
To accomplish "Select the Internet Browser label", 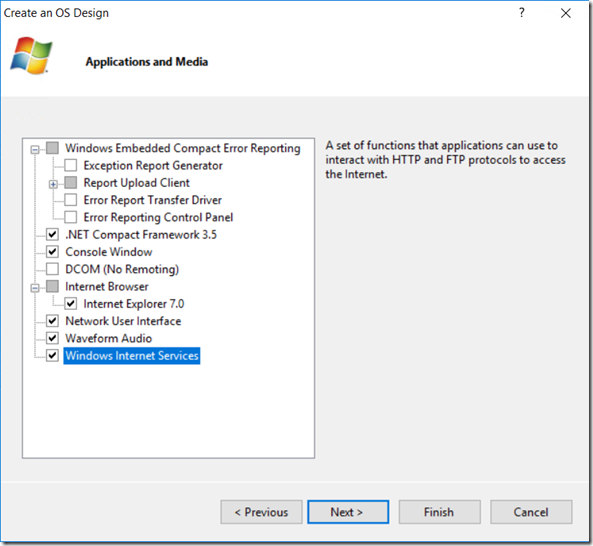I will click(106, 287).
